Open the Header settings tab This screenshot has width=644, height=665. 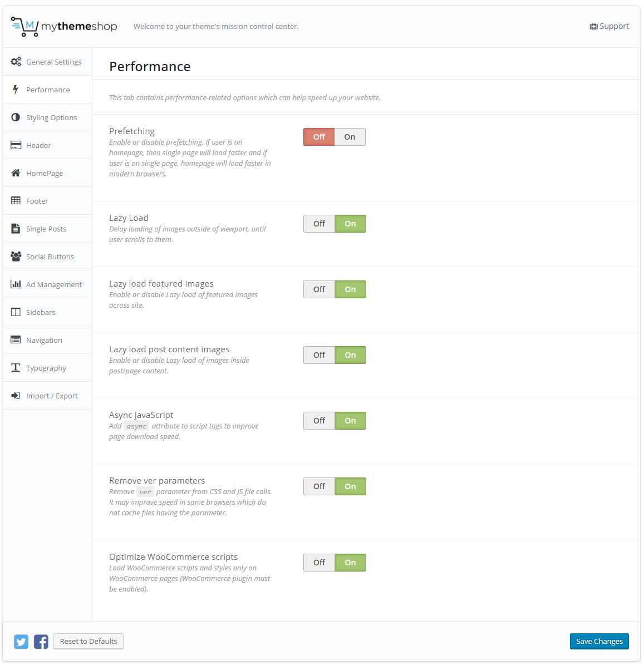coord(38,145)
